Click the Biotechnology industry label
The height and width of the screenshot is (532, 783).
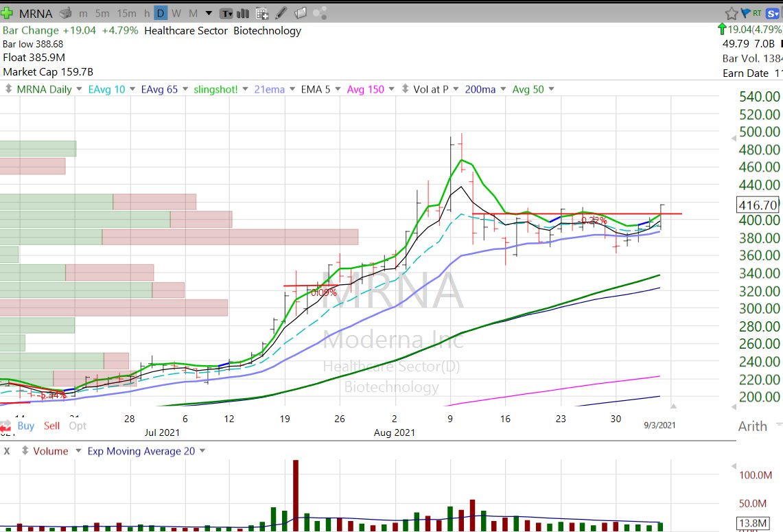(267, 30)
